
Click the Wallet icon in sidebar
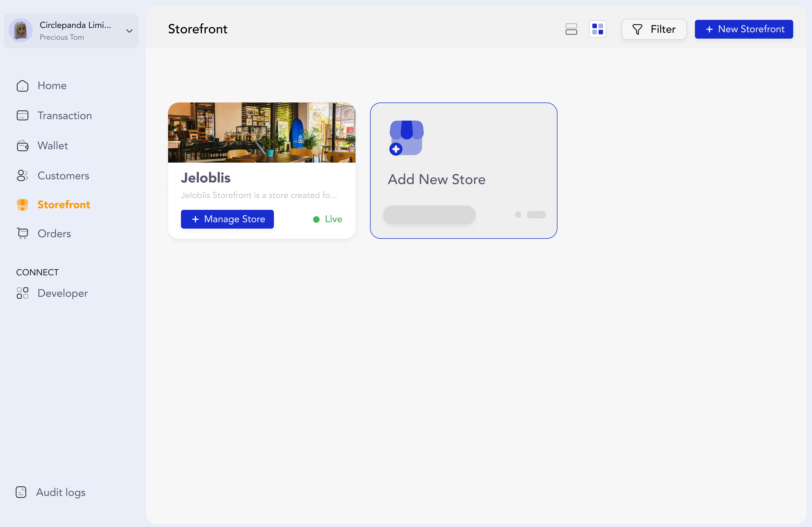click(x=23, y=146)
